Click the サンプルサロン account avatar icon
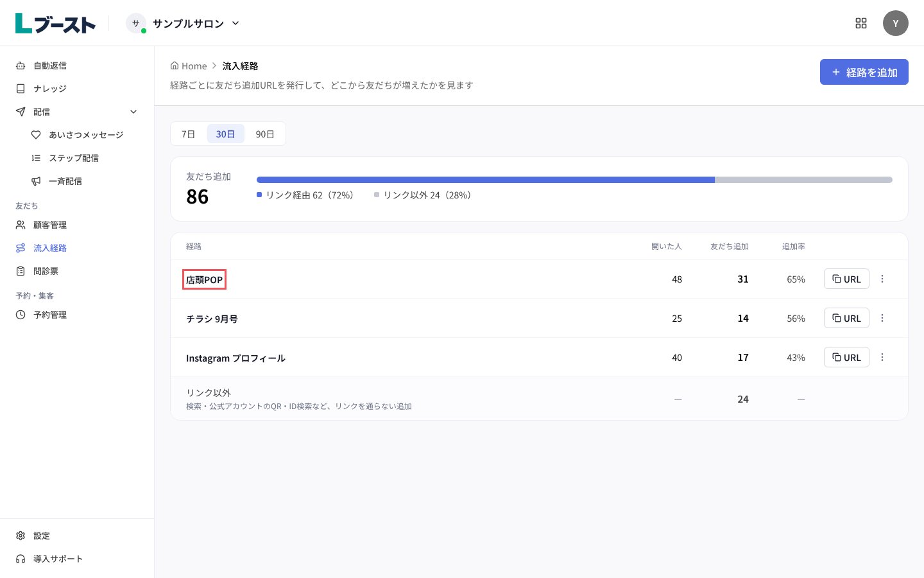 point(135,23)
